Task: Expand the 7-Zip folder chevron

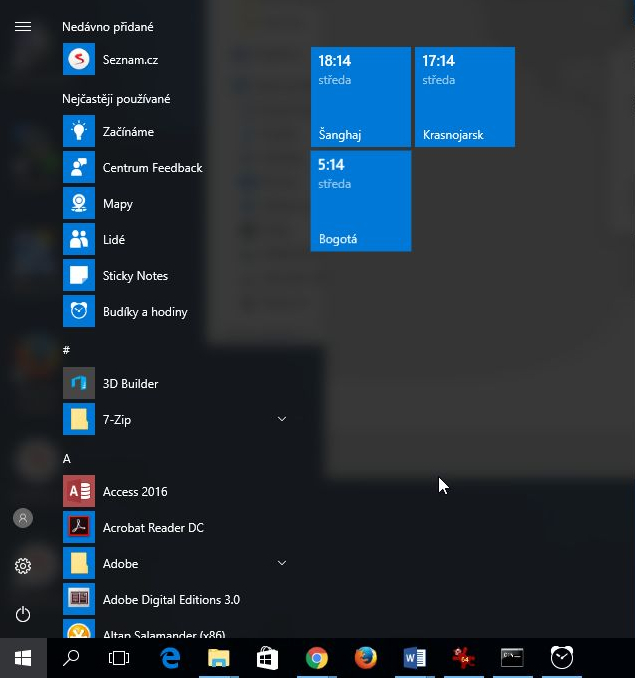Action: coord(282,419)
